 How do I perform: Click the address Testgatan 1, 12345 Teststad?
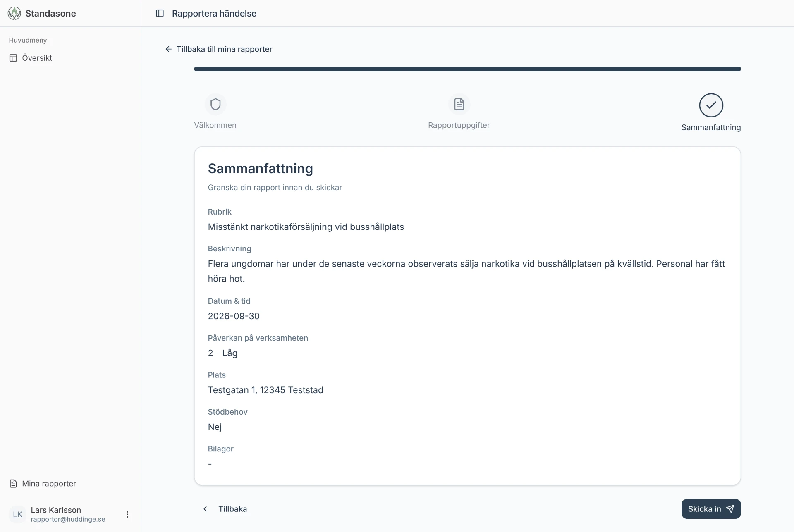pos(265,390)
